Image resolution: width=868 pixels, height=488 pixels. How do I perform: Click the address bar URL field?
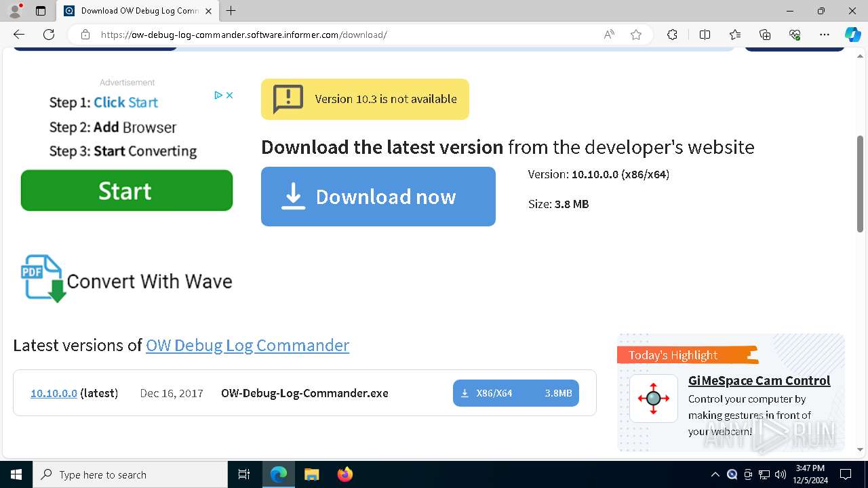pyautogui.click(x=346, y=35)
